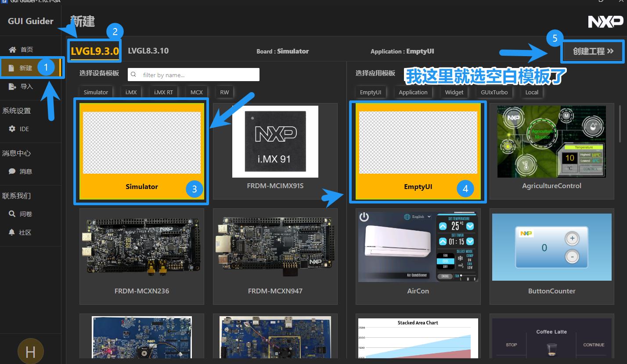This screenshot has height=364, width=627.
Task: Open the 消息 messages entry
Action: point(25,171)
